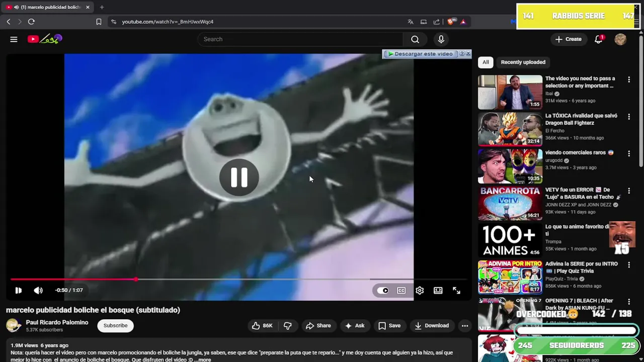Viewport: 644px width, 362px height.
Task: Like the video with 86K likes
Action: (x=262, y=325)
